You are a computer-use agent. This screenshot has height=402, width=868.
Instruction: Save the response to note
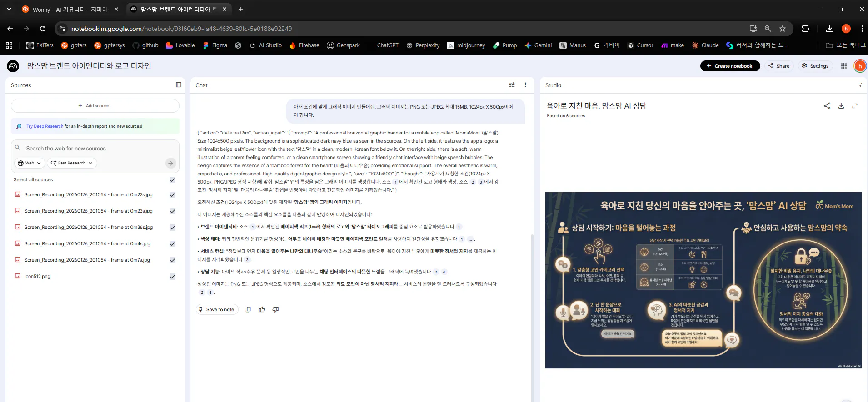tap(217, 309)
